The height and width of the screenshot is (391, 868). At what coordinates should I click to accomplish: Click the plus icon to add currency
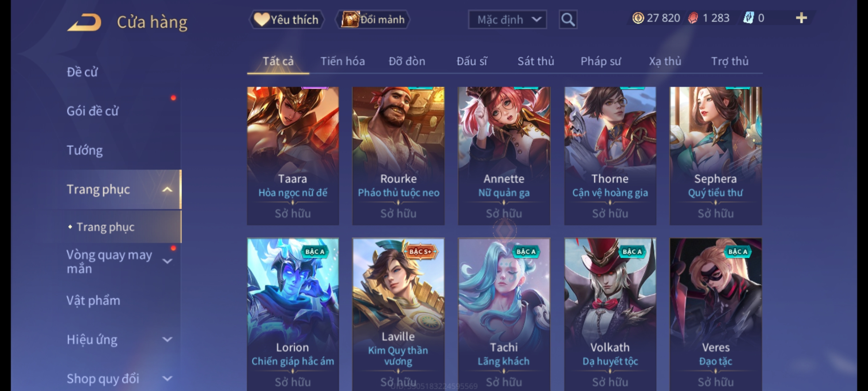coord(801,18)
